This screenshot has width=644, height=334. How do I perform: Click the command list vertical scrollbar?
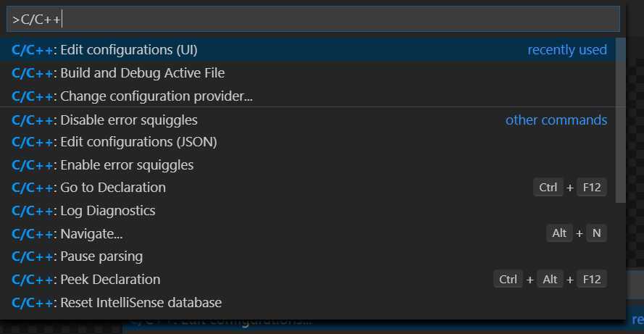click(621, 120)
